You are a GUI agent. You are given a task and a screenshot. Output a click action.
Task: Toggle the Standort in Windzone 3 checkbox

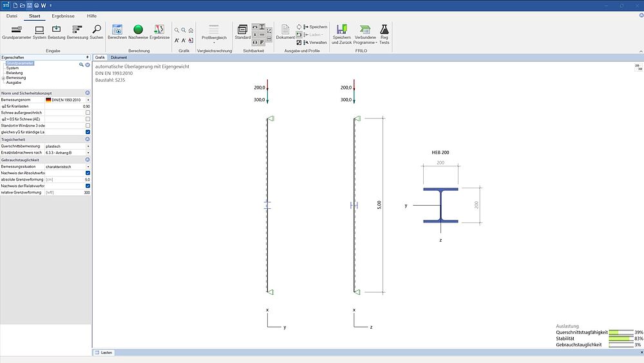click(88, 126)
